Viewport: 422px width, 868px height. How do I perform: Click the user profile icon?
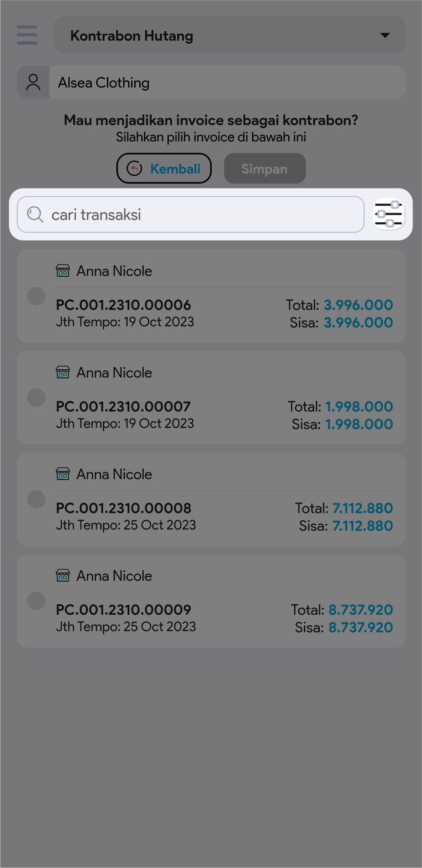pyautogui.click(x=33, y=82)
